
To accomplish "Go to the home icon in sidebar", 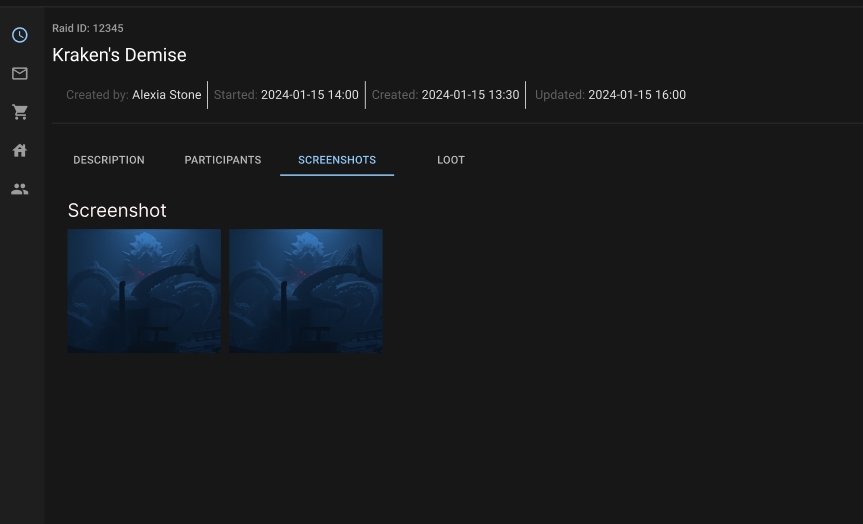I will click(19, 151).
